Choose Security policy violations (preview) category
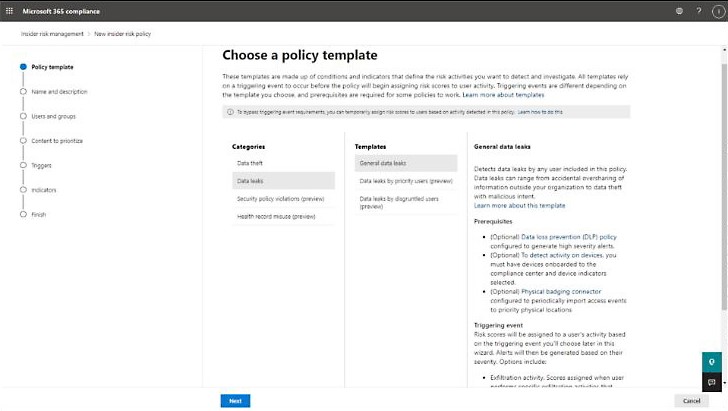Viewport: 728px width, 411px height. coord(283,198)
